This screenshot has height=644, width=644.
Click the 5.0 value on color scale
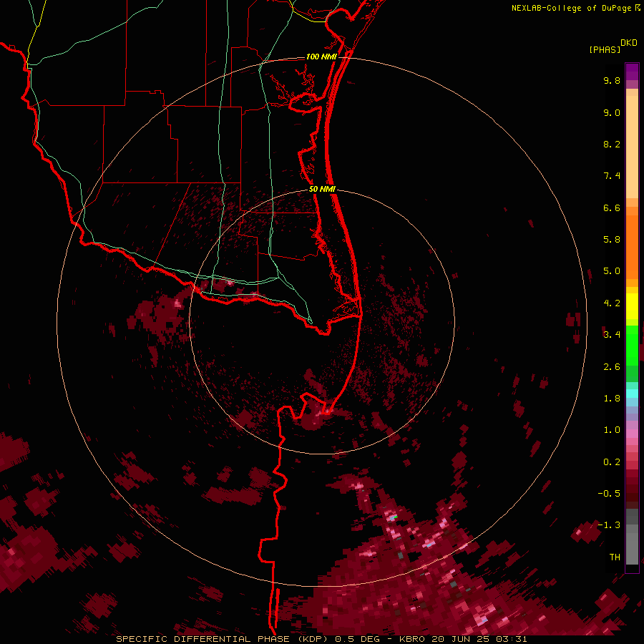pyautogui.click(x=612, y=271)
